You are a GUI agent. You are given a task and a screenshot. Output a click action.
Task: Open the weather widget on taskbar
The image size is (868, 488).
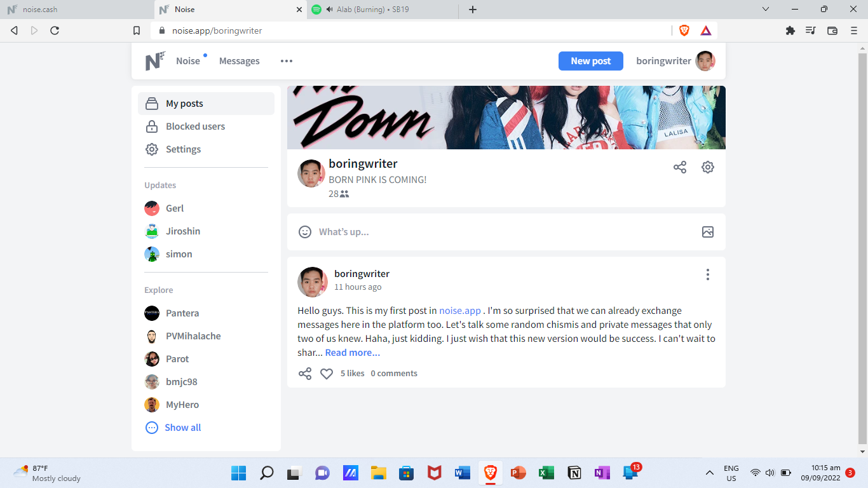pyautogui.click(x=47, y=473)
